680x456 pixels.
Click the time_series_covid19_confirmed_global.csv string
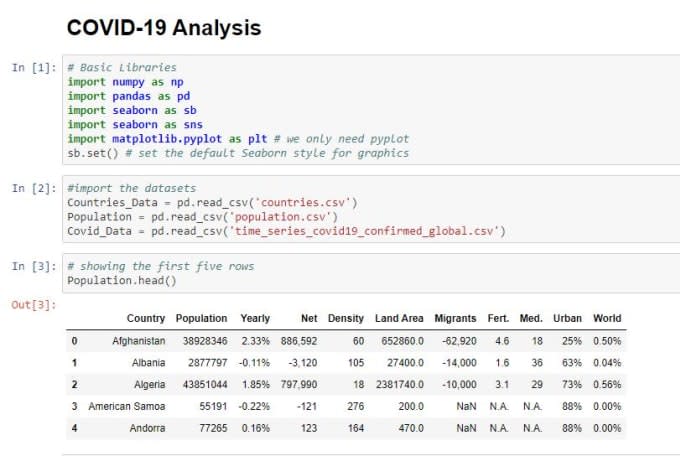click(x=364, y=231)
